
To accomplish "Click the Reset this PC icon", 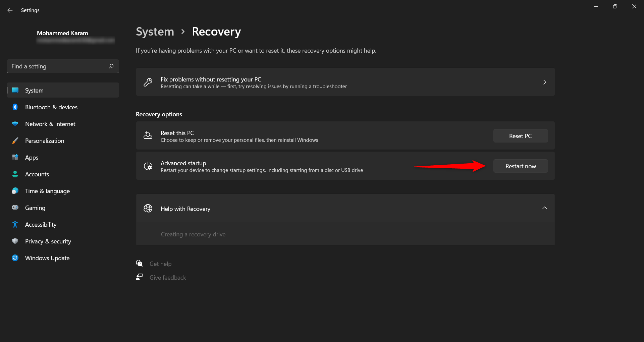I will (148, 135).
